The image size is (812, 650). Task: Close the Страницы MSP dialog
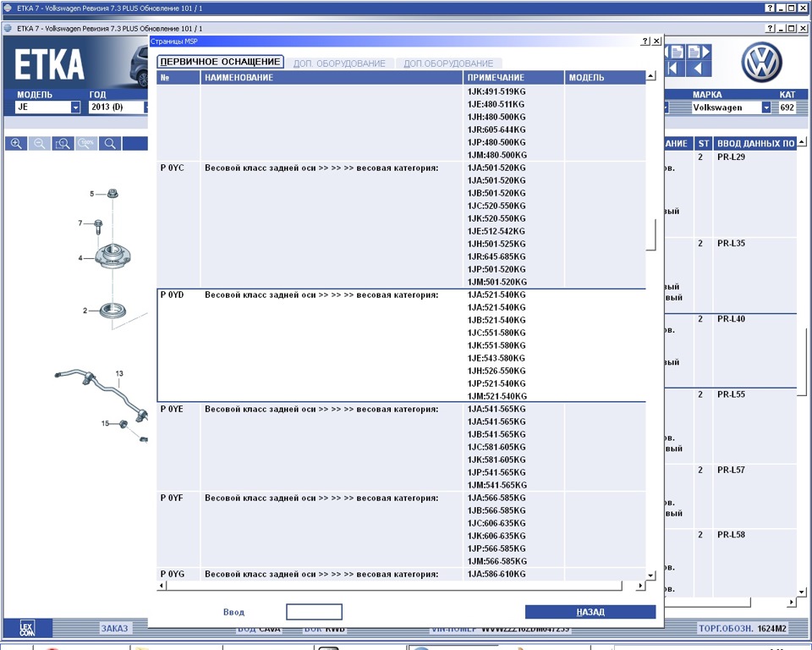(x=656, y=41)
